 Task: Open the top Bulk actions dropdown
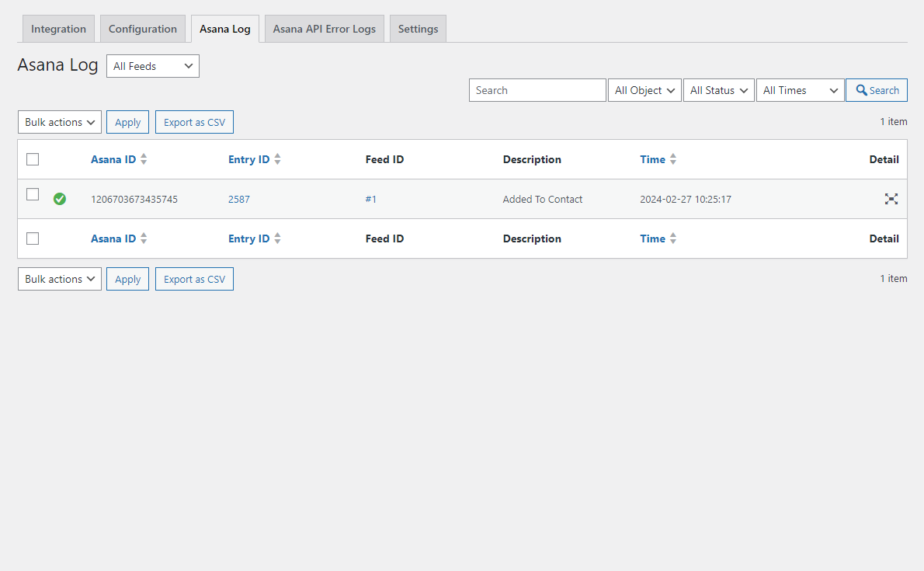pos(60,122)
